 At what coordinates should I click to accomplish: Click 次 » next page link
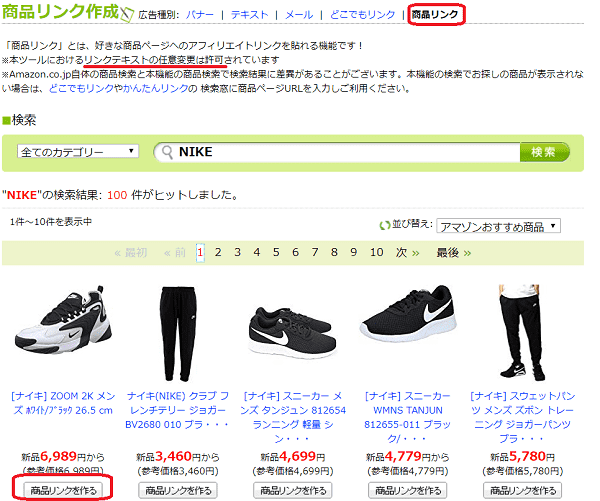(408, 253)
